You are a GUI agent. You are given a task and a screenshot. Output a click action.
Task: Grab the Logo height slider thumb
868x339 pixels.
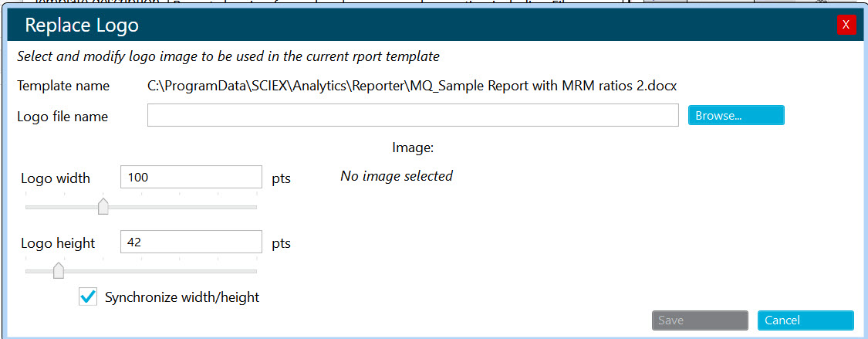click(58, 271)
